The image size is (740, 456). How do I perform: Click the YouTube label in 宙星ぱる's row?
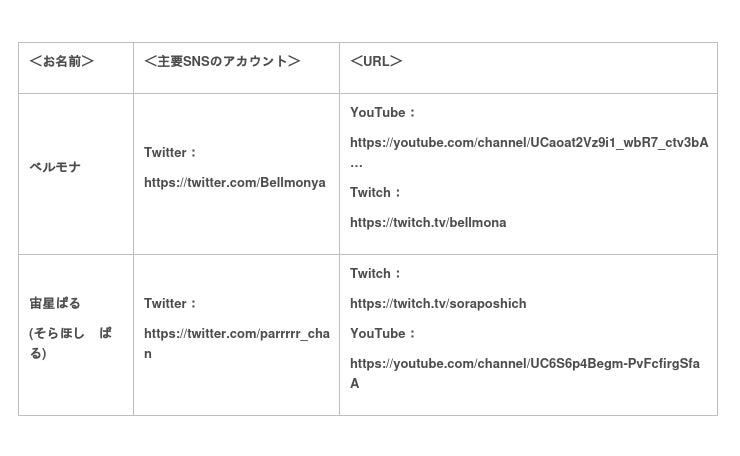click(382, 334)
